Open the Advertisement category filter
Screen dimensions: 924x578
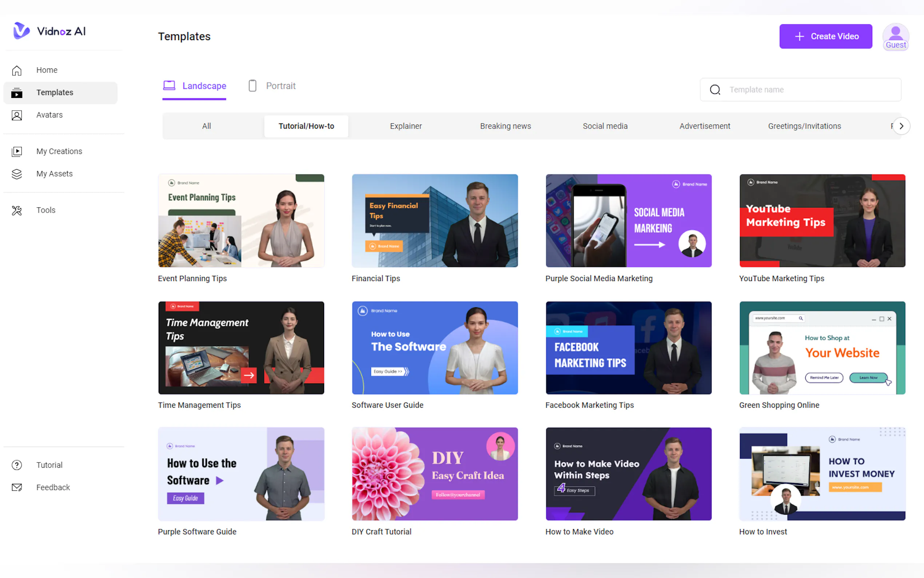[x=704, y=126]
